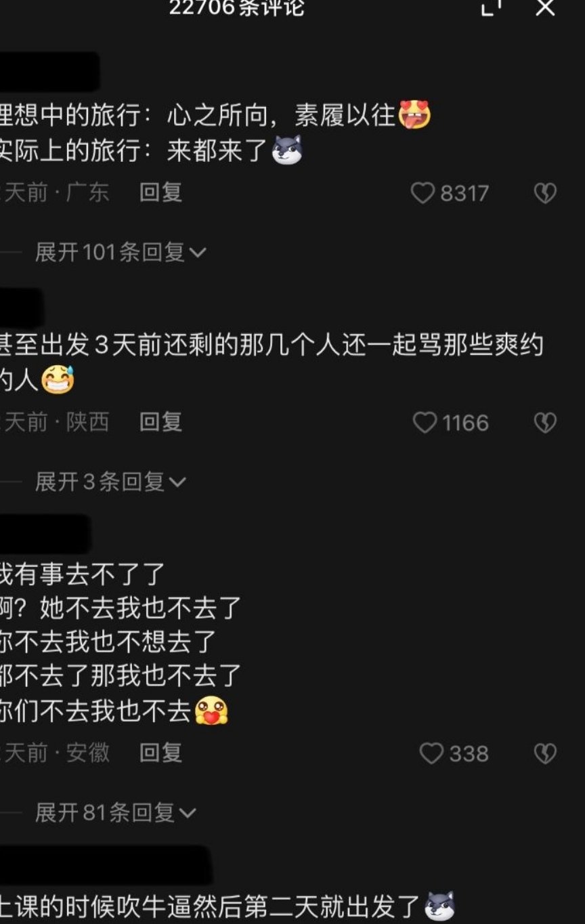
Task: Tap broken-heart dislike on Shaanxi comment
Action: pos(545,423)
